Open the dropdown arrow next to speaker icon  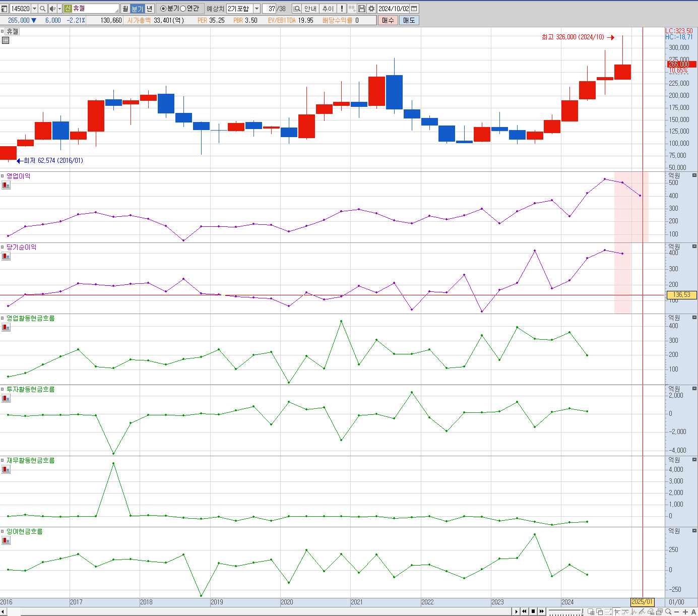pyautogui.click(x=59, y=9)
